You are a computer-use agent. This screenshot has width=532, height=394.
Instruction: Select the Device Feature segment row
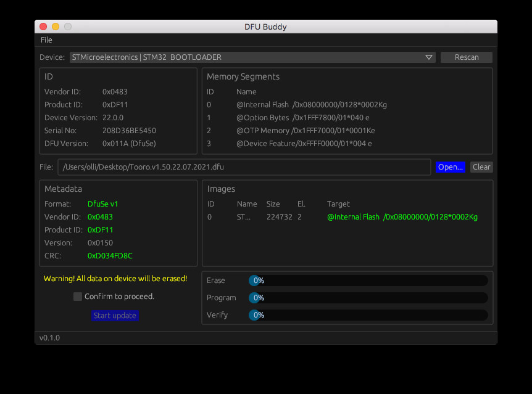(304, 144)
